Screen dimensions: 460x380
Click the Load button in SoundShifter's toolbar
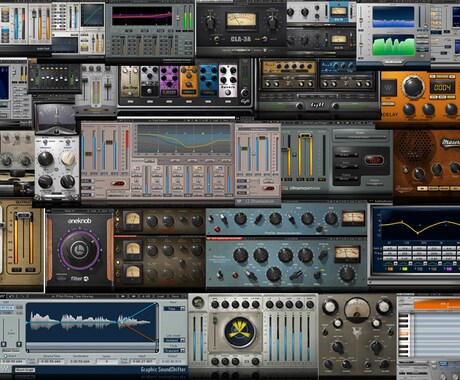point(160,296)
